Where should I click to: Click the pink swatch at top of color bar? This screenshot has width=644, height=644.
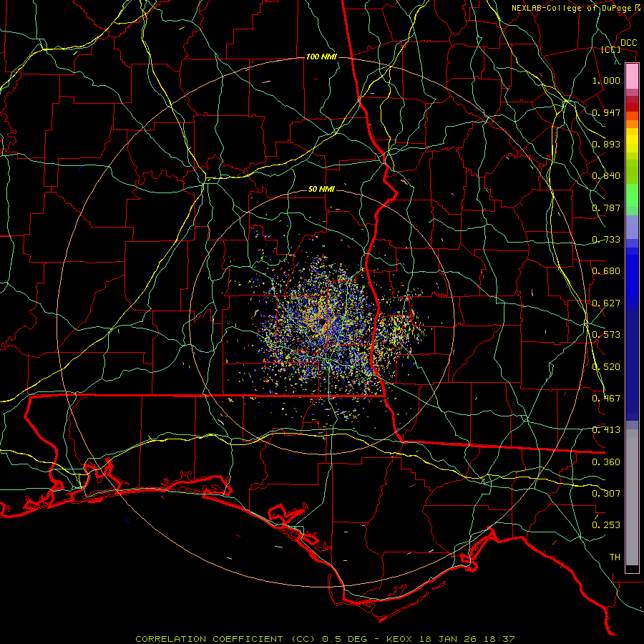[x=632, y=77]
